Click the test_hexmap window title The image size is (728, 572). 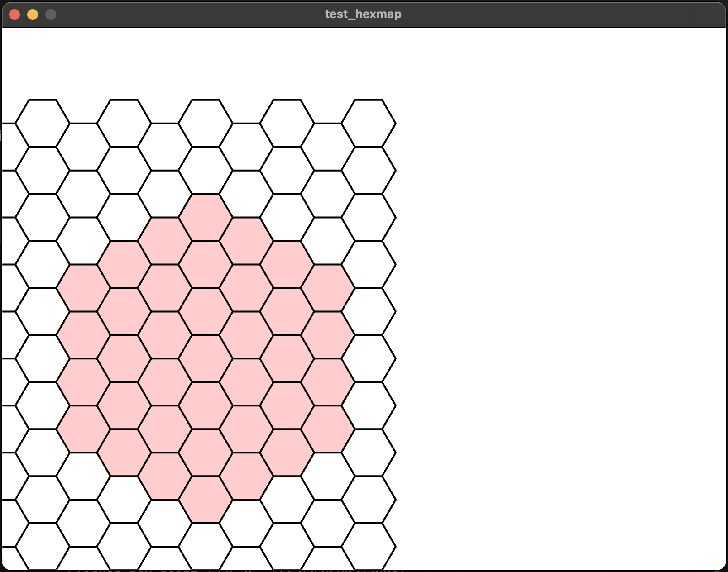point(363,14)
